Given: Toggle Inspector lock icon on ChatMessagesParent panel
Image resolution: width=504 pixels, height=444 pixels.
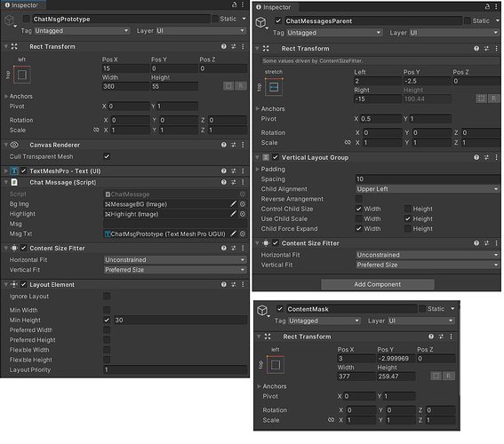Looking at the screenshot, I should 487,7.
